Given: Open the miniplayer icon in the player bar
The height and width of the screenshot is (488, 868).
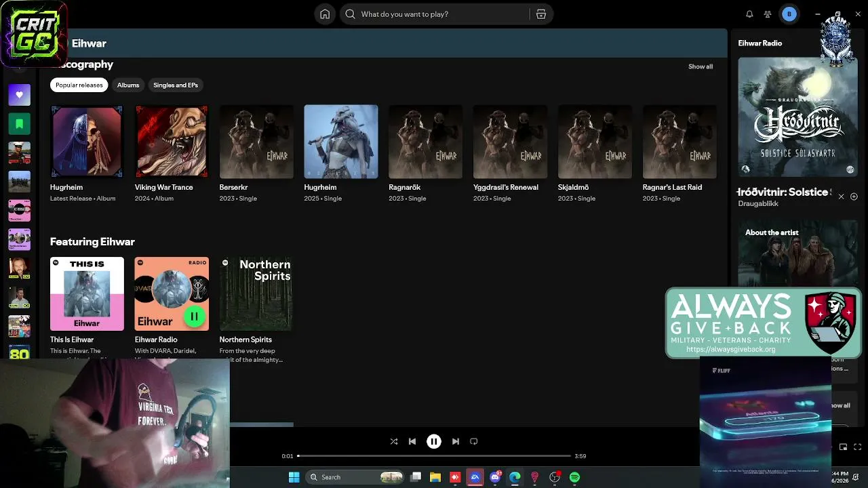Looking at the screenshot, I should point(843,447).
